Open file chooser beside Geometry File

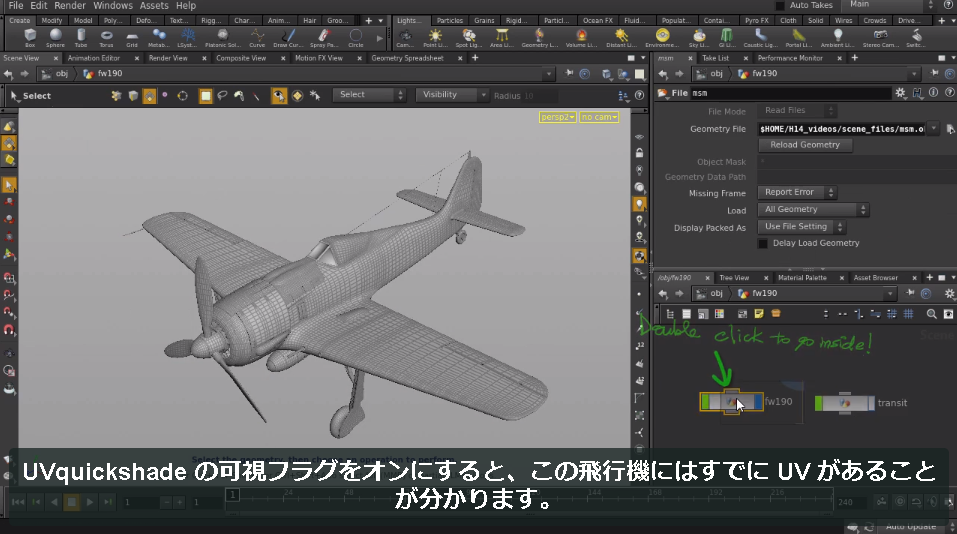point(950,129)
